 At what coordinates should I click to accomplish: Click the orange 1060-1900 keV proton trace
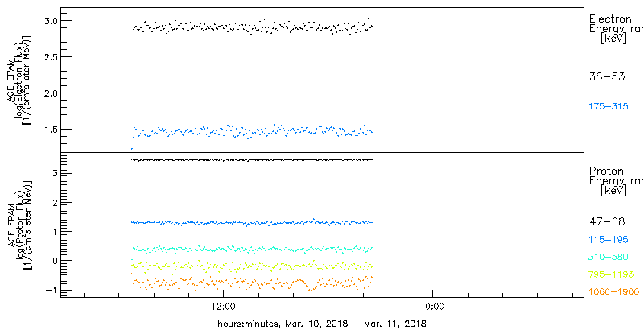pos(251,283)
